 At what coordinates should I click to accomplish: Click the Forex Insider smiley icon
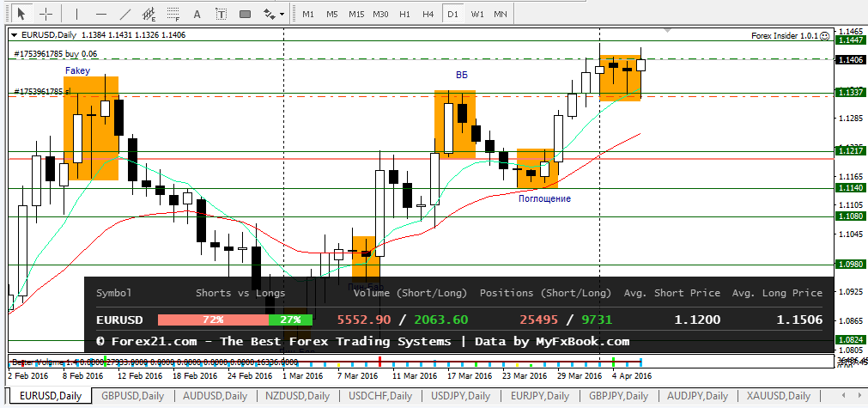[825, 35]
